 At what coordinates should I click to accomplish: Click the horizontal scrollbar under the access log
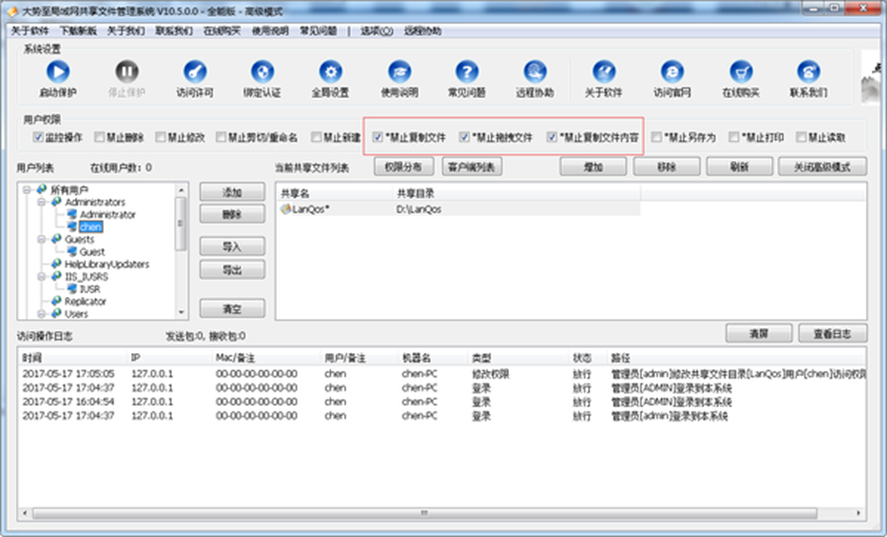tap(440, 513)
